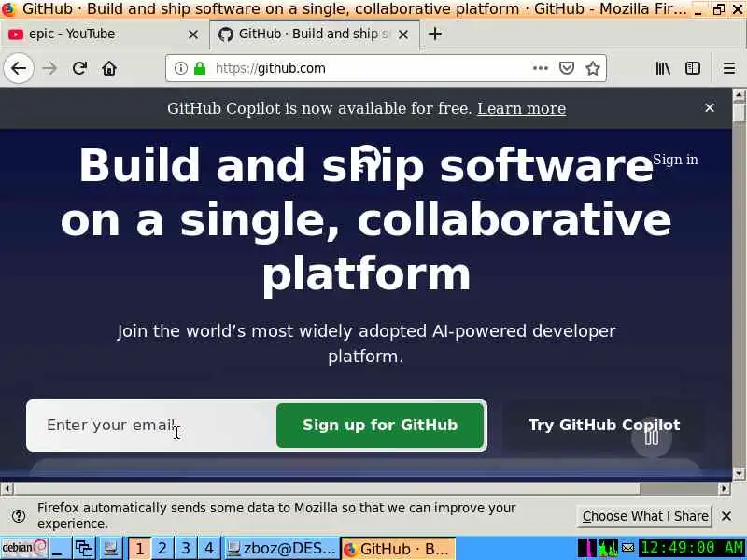
Task: Click the vertical scrollbar down arrow
Action: 739,473
